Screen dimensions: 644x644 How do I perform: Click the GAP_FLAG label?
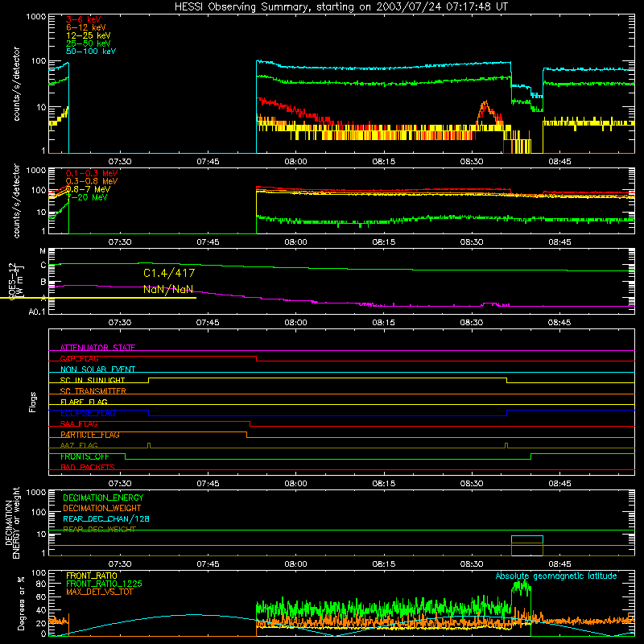[x=79, y=358]
